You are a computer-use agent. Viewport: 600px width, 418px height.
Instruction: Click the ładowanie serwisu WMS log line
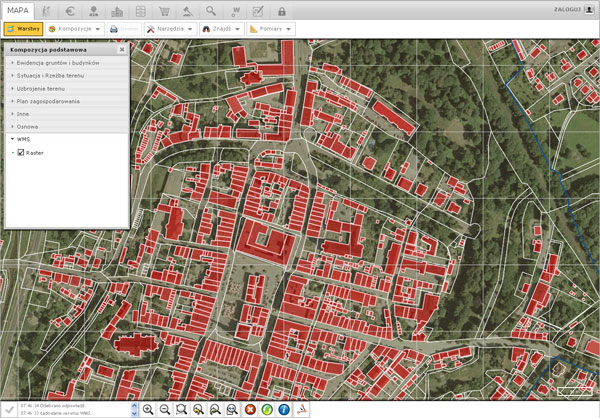tap(57, 413)
